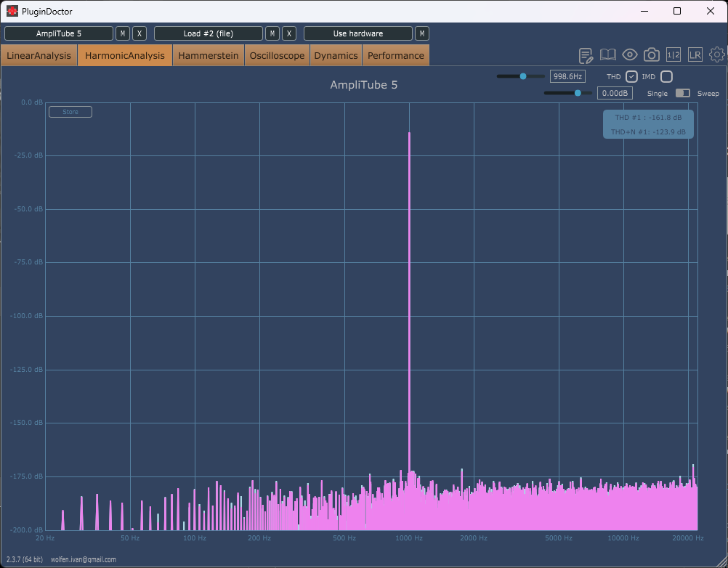
Task: Toggle Single/Sweep mode switch
Action: click(682, 93)
